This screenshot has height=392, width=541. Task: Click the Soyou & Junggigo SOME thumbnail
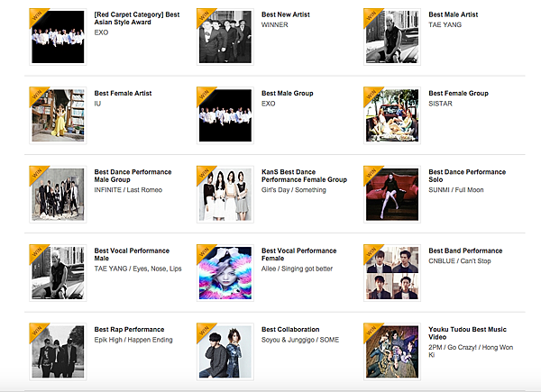[x=225, y=351]
